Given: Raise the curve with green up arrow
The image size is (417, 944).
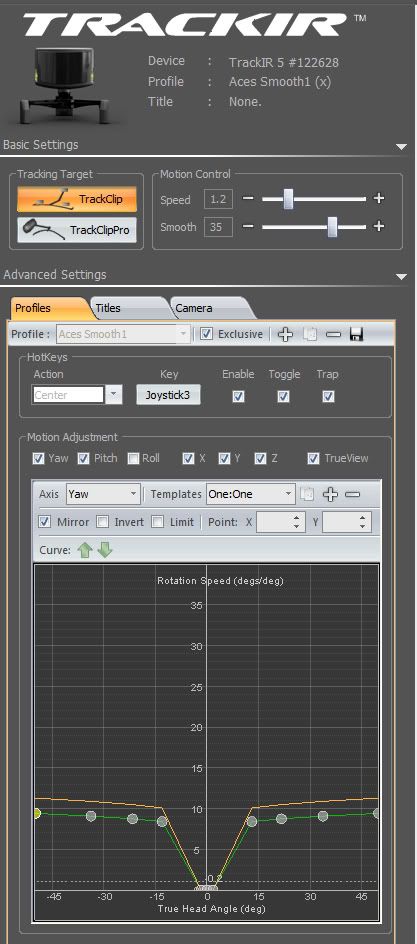Looking at the screenshot, I should coord(84,550).
